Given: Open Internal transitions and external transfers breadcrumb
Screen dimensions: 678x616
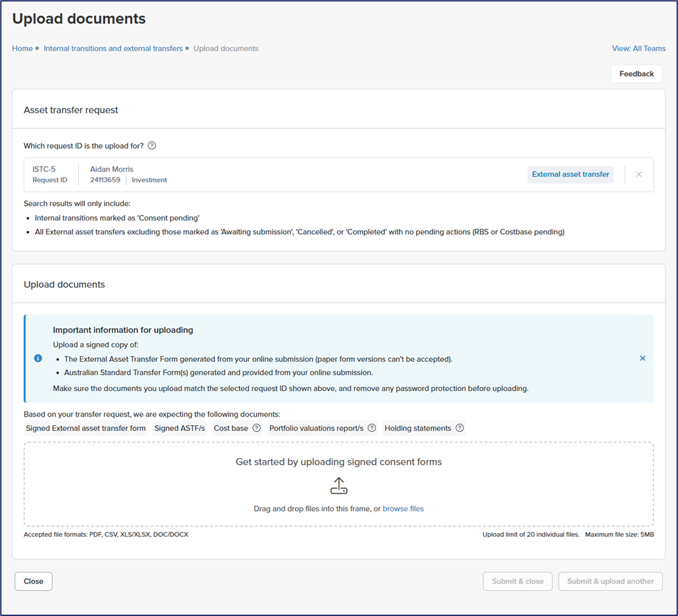Looking at the screenshot, I should point(113,49).
